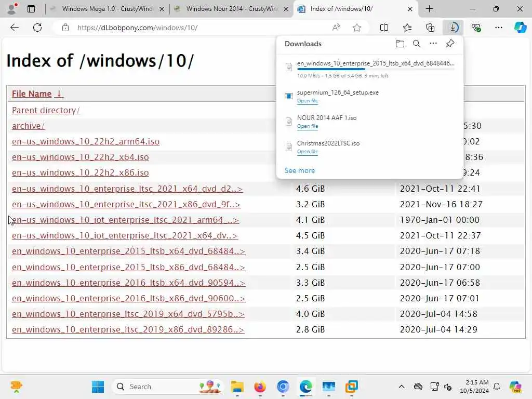Screen dimensions: 532x399
Task: Pin the Downloads panel
Action: click(450, 44)
